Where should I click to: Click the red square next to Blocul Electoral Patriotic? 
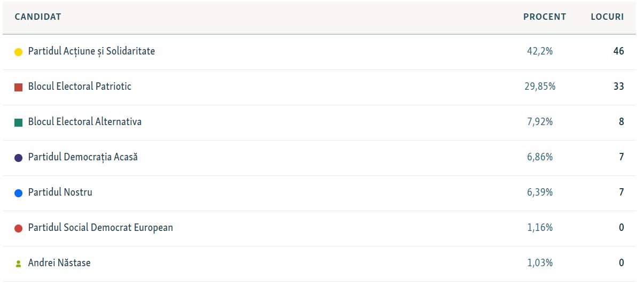coord(18,87)
